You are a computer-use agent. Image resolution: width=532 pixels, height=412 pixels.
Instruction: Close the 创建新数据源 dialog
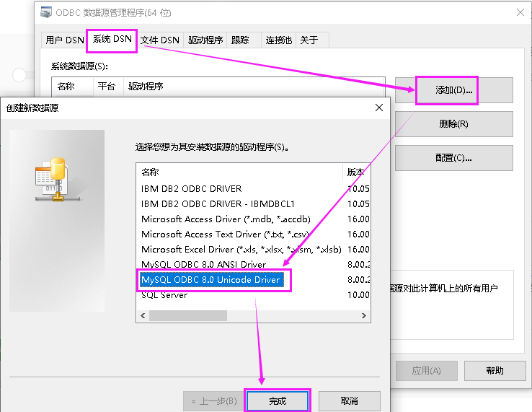379,108
